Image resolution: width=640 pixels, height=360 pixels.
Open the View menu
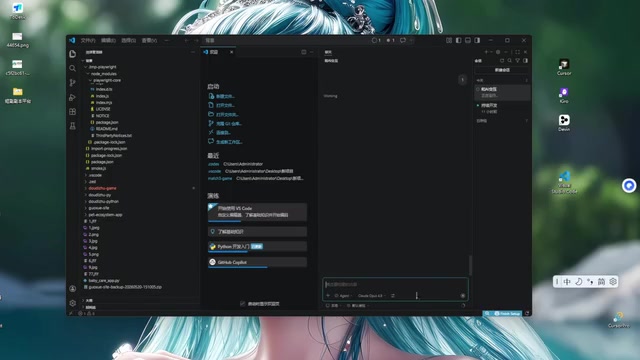coord(149,40)
